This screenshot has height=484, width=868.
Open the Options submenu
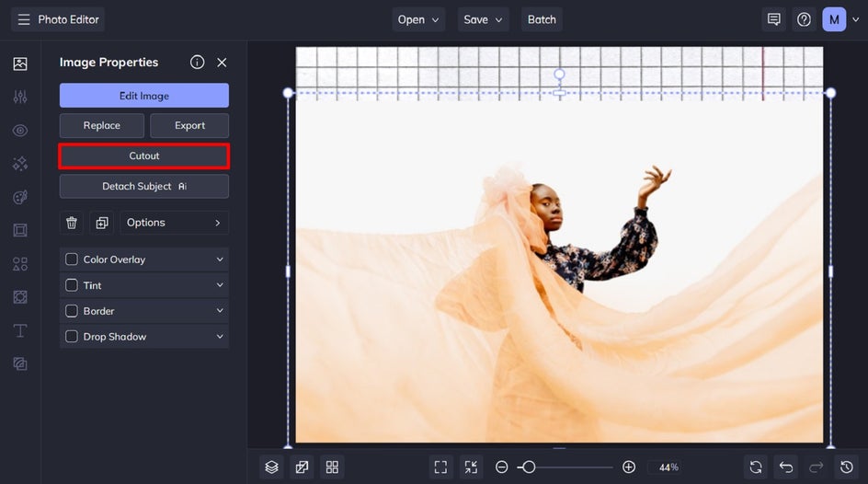point(175,223)
